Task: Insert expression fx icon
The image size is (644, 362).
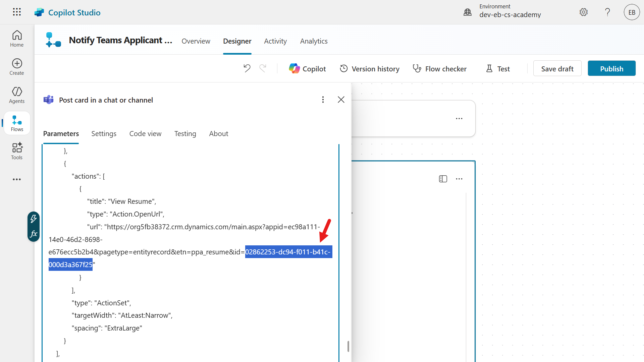Action: pos(34,234)
